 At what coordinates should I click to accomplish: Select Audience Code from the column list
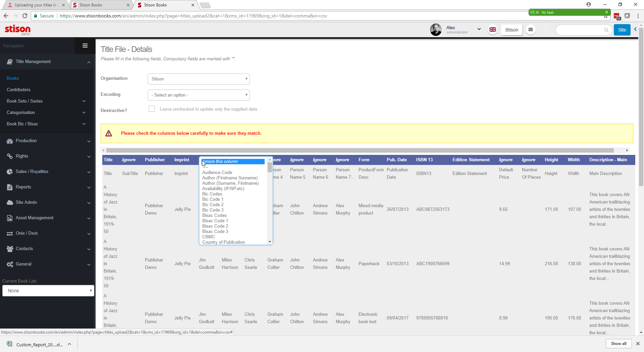point(217,173)
